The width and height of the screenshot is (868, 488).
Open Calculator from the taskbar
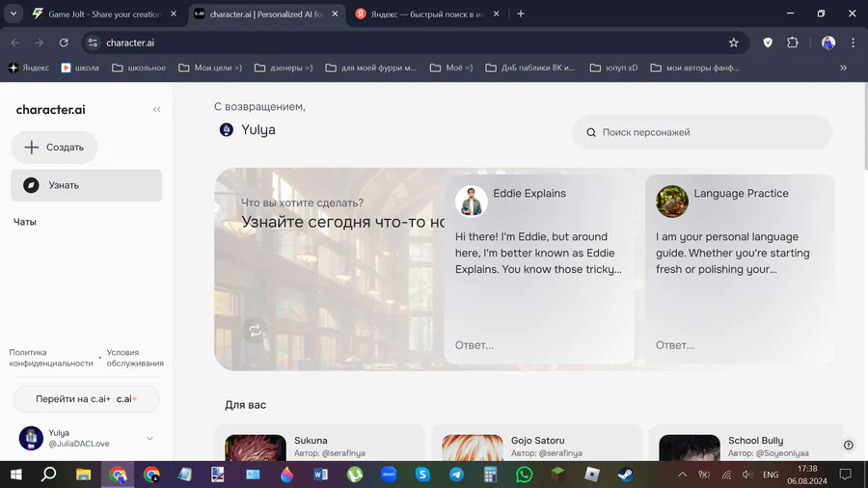(490, 474)
